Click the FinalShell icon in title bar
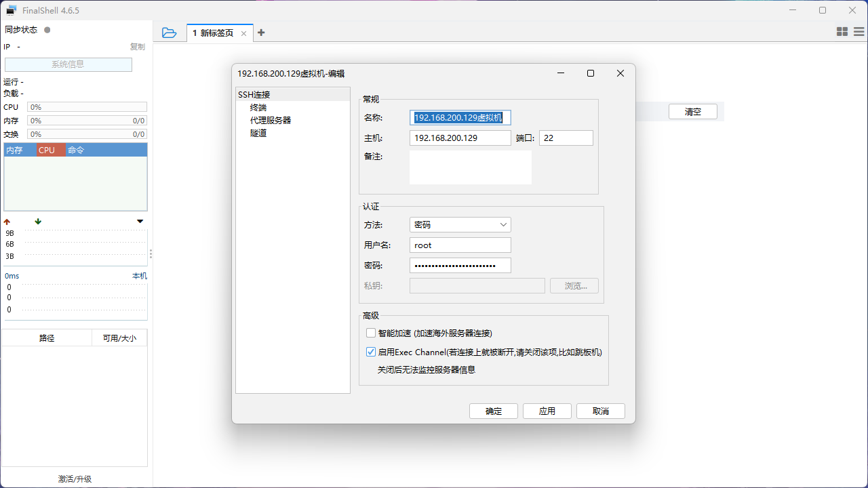 point(12,10)
